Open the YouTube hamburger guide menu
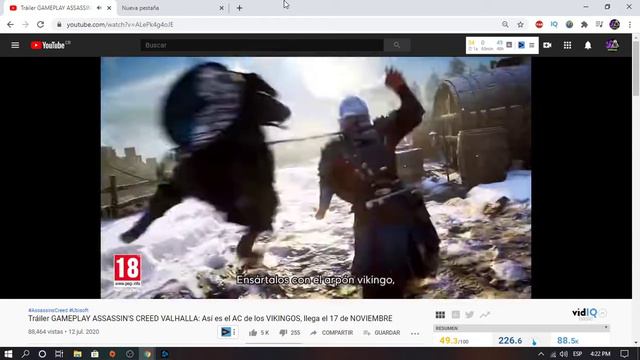Viewport: 640px width, 360px height. point(15,45)
